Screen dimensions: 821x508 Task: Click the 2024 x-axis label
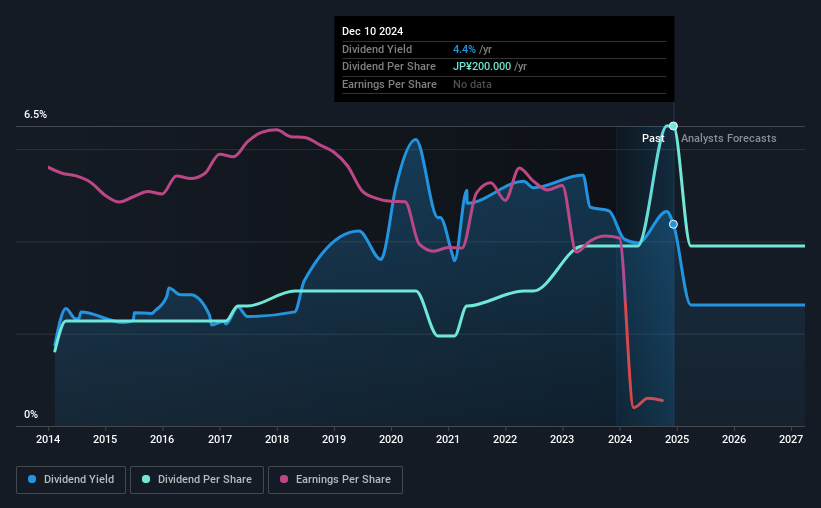[619, 439]
